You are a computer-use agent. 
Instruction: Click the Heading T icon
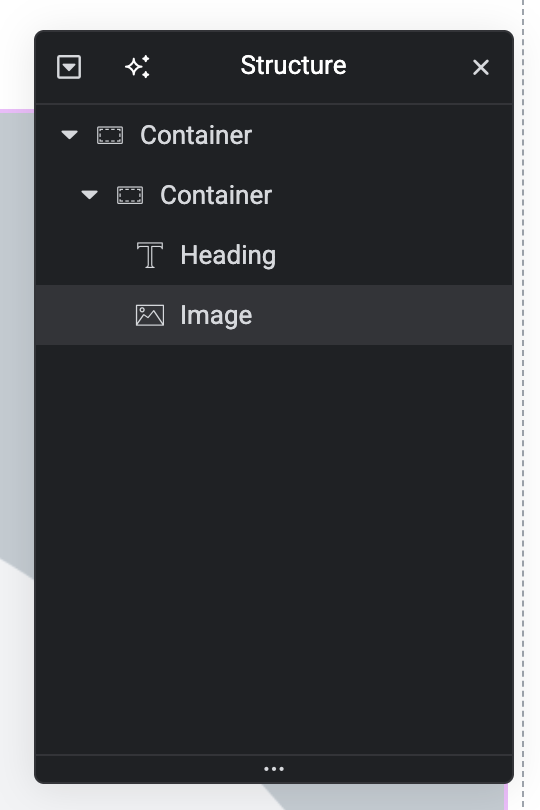point(150,255)
